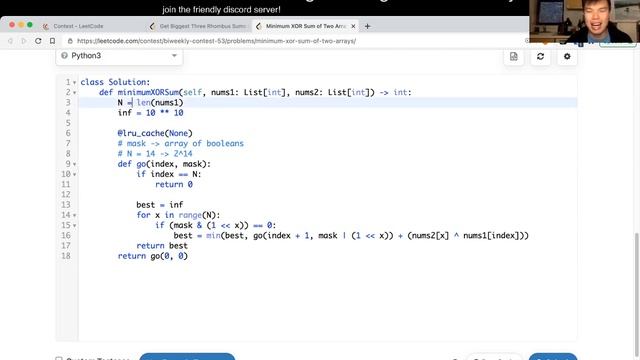Click the line 'return best'

click(x=162, y=245)
